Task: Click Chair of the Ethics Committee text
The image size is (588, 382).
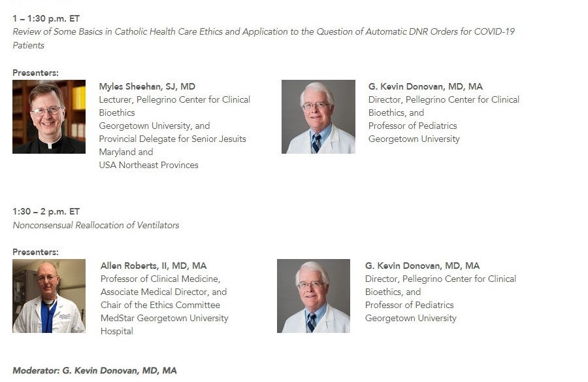Action: pyautogui.click(x=160, y=305)
